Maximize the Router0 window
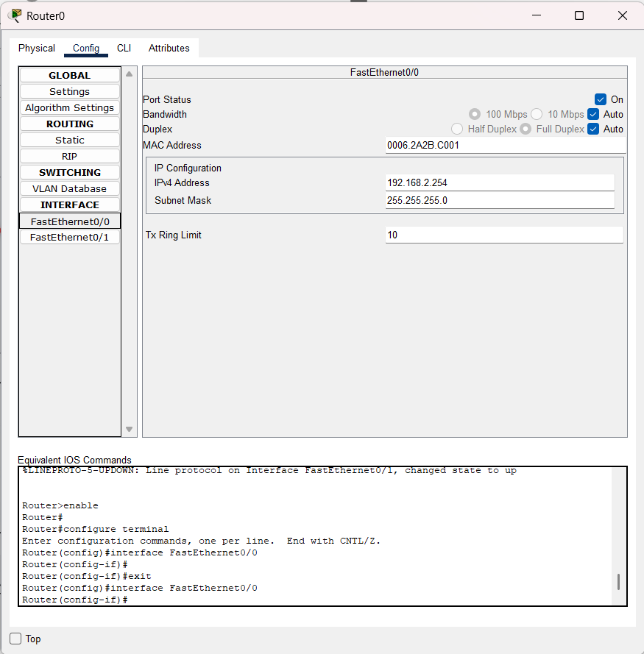Viewport: 644px width, 654px height. (579, 16)
